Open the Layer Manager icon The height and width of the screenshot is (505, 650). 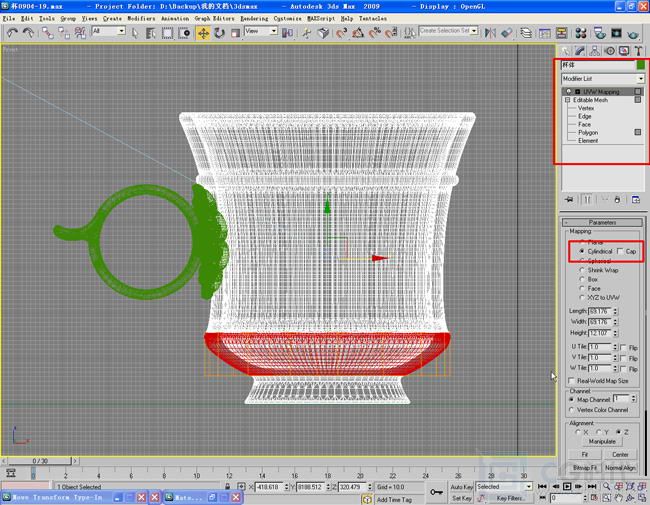(x=526, y=33)
